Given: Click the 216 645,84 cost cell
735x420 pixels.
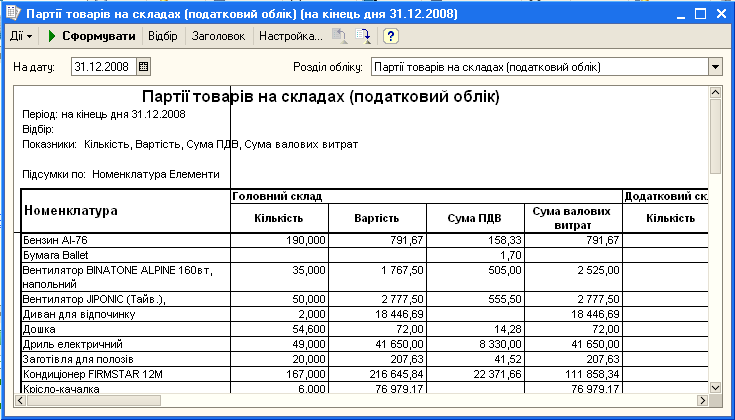Looking at the screenshot, I should click(377, 374).
